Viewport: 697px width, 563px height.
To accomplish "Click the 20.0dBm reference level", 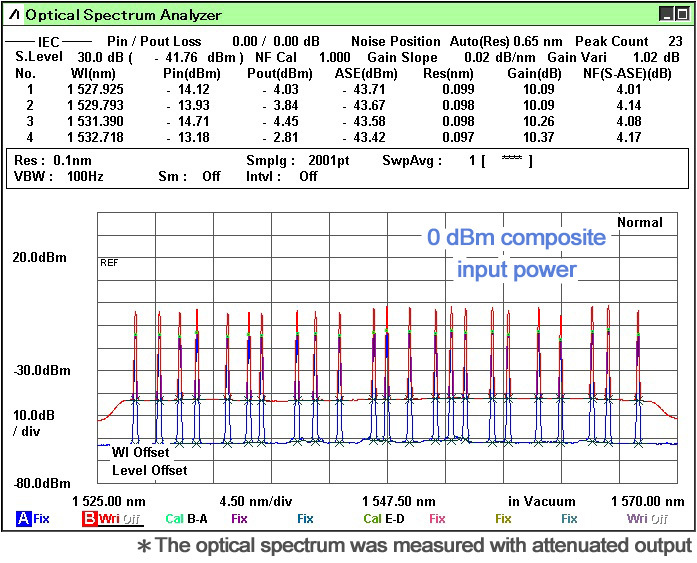I will [x=40, y=257].
